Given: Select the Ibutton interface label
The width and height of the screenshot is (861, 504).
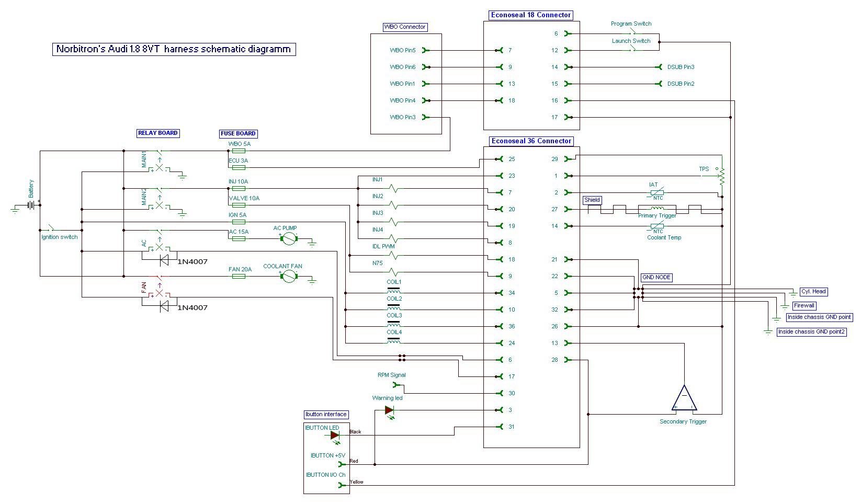Looking at the screenshot, I should click(x=326, y=415).
